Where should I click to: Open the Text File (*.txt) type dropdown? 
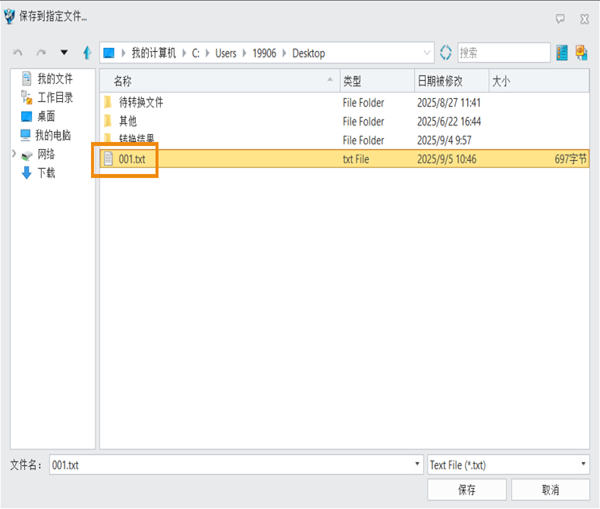pyautogui.click(x=508, y=465)
